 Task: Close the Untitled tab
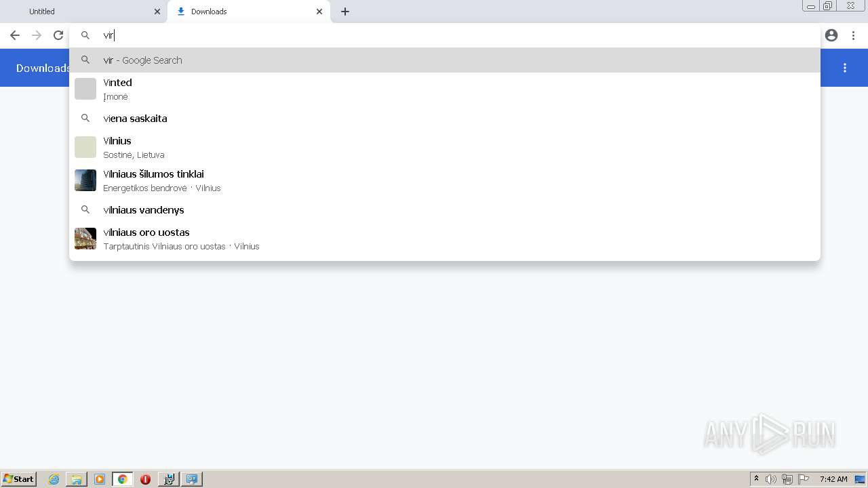[157, 12]
